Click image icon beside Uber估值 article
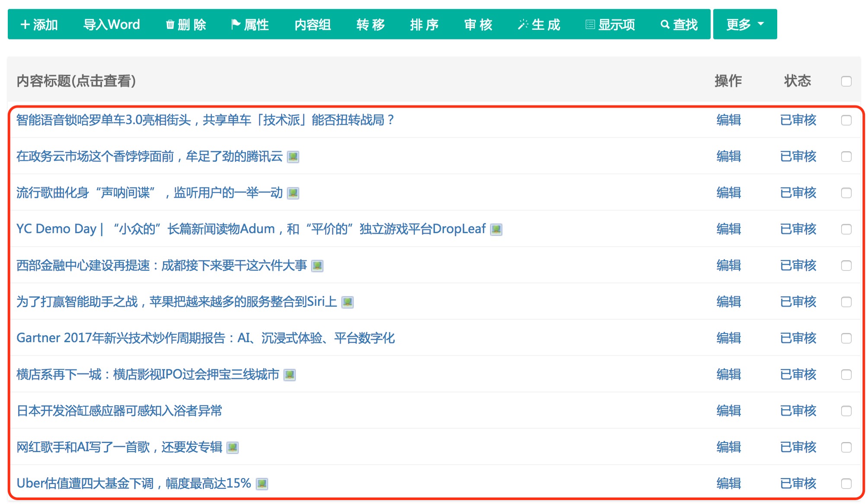This screenshot has width=868, height=504. (262, 484)
